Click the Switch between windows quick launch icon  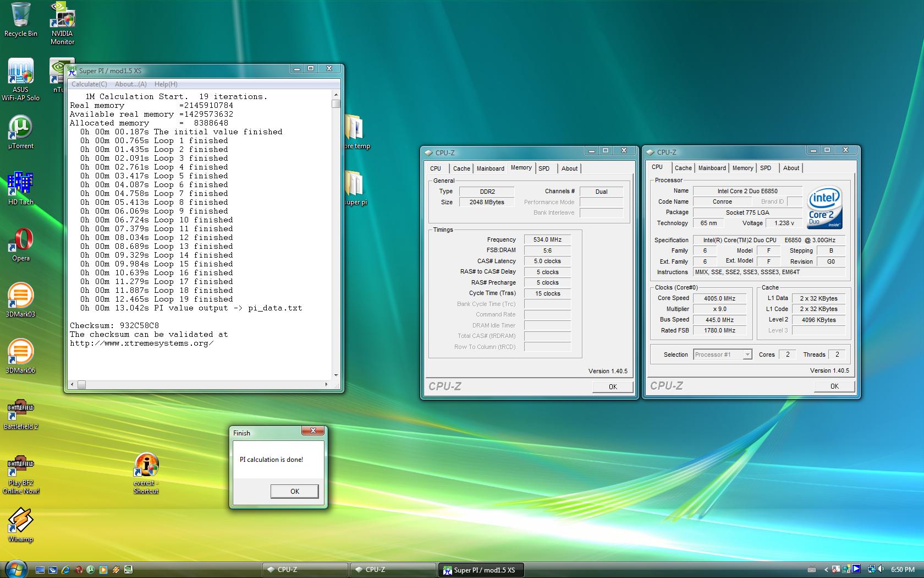click(x=53, y=570)
